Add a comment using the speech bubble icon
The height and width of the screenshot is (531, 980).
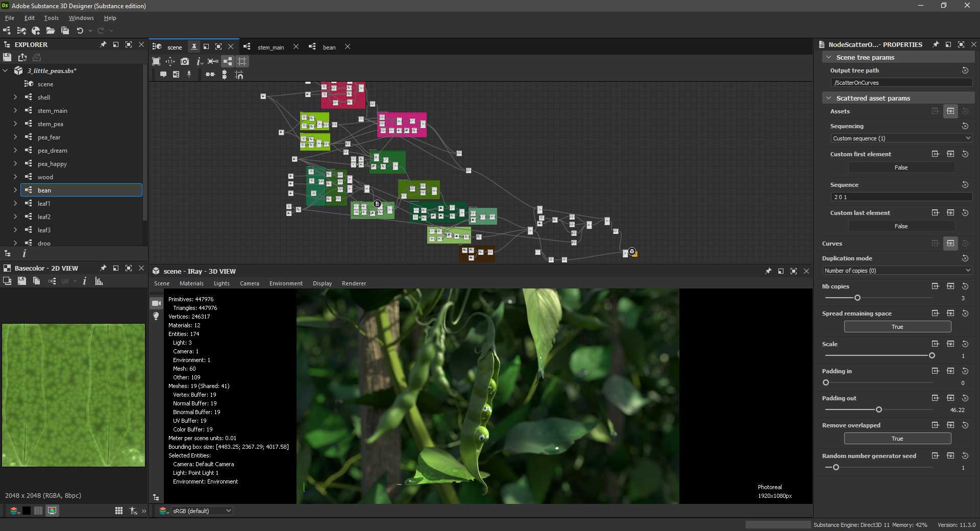click(x=163, y=75)
